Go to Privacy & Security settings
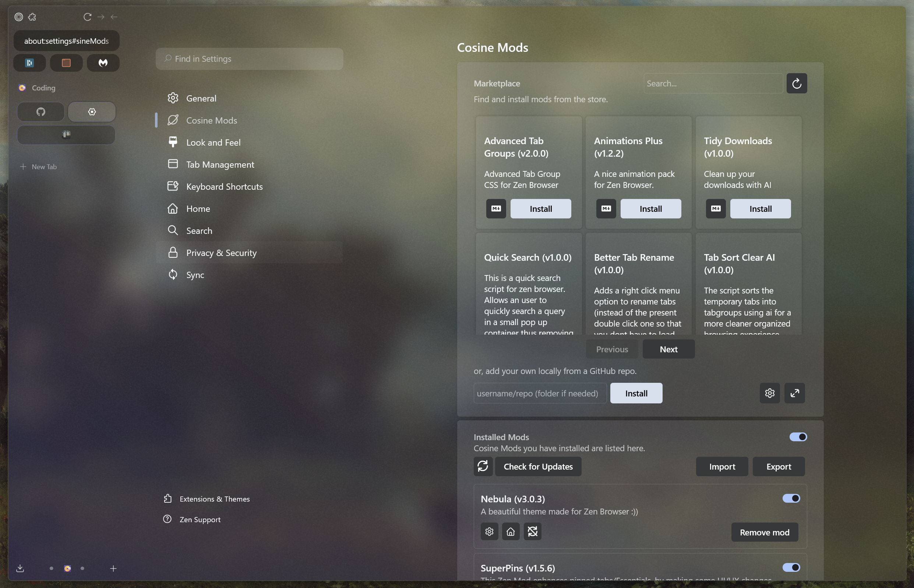The image size is (914, 588). click(221, 253)
